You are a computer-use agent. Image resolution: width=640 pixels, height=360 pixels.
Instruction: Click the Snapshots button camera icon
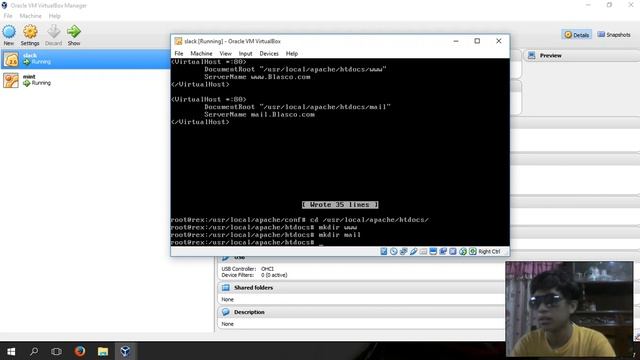[601, 35]
